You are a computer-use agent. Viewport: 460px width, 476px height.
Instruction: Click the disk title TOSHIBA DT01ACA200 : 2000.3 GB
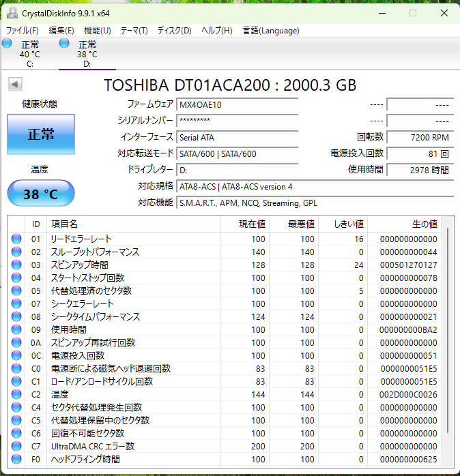coord(230,85)
